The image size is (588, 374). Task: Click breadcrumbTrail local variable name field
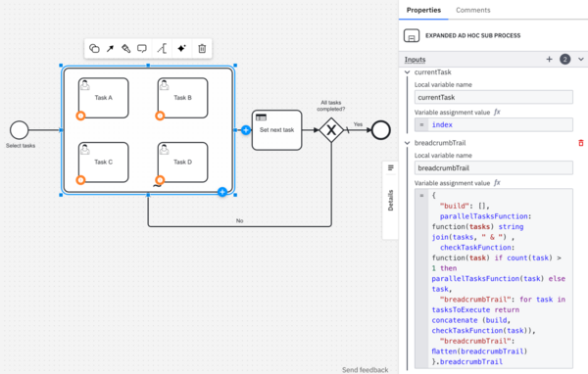494,167
